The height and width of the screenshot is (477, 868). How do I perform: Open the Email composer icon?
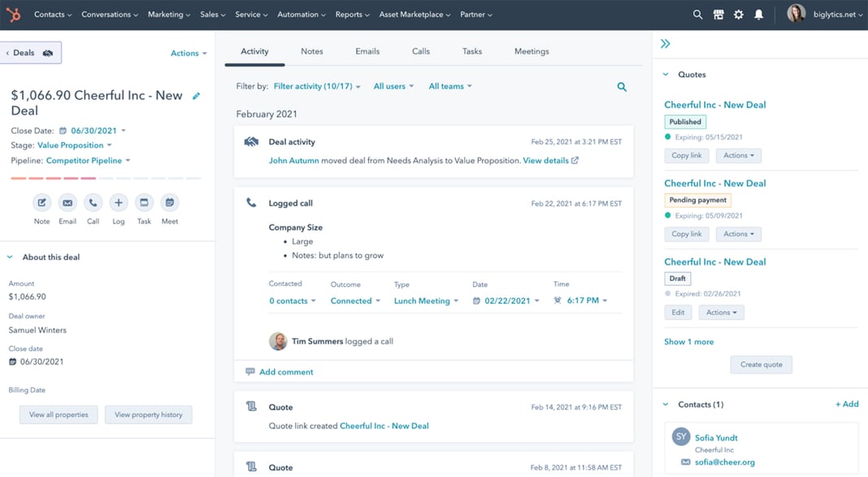click(x=67, y=202)
